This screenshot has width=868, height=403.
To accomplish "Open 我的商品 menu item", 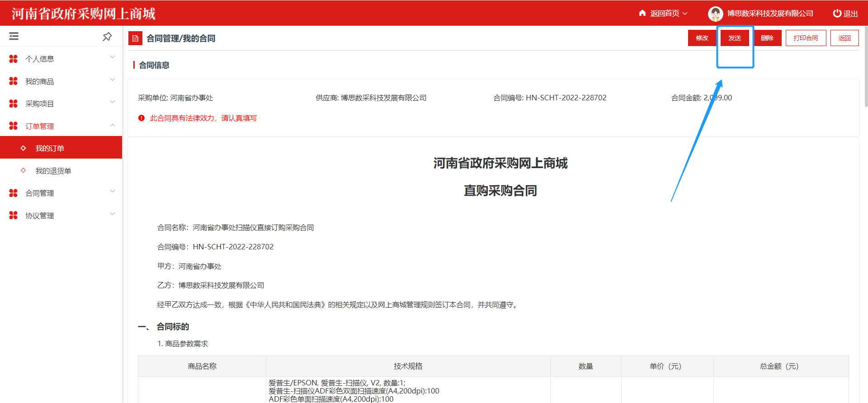I will [61, 81].
